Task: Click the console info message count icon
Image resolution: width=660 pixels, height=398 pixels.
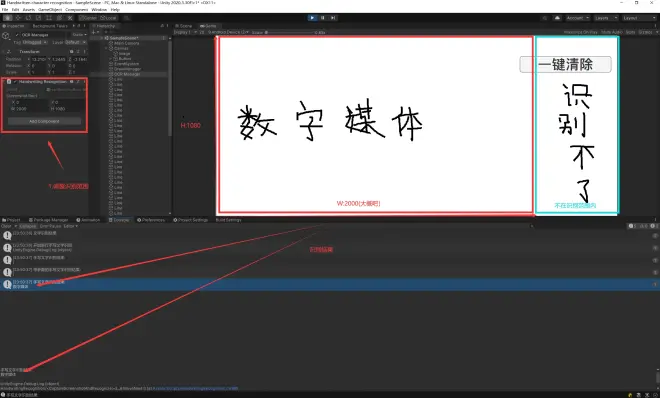Action: pyautogui.click(x=633, y=226)
